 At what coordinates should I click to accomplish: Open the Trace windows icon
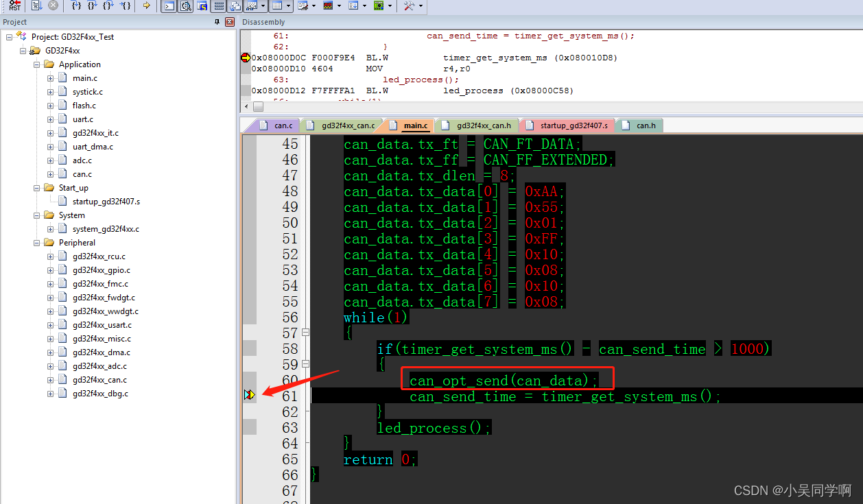point(353,6)
